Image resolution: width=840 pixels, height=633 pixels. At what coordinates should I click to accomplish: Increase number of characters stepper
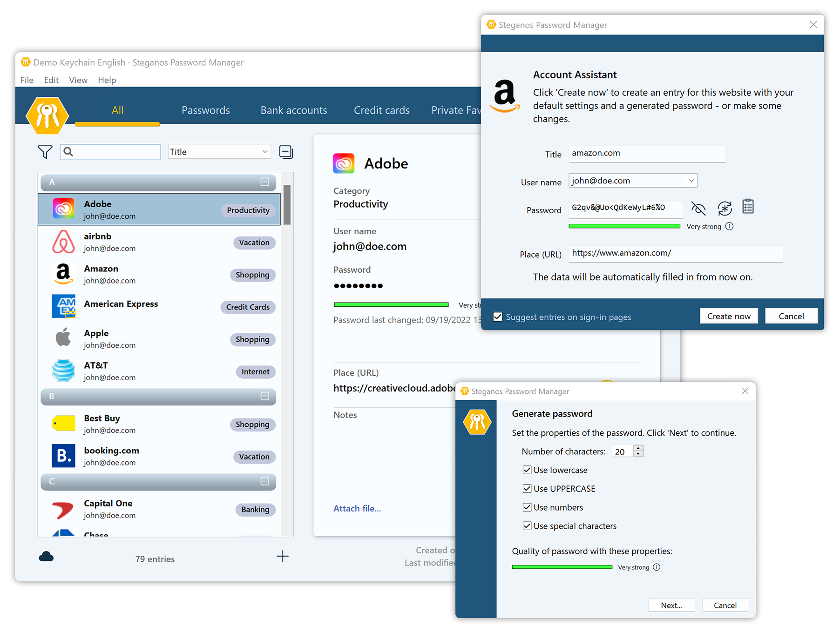[x=638, y=448]
